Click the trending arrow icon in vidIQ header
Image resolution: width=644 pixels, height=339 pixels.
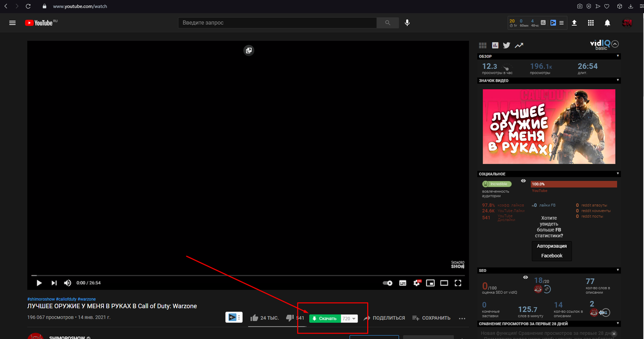pos(518,45)
